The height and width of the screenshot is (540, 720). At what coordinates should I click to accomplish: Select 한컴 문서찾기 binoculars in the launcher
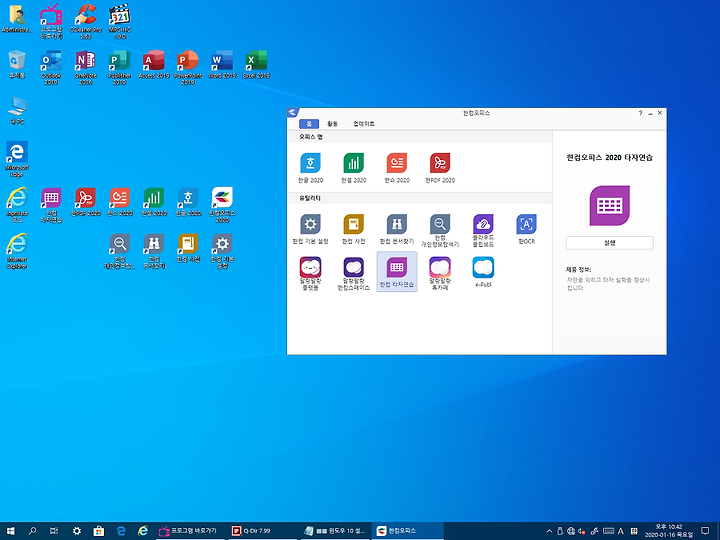[x=397, y=229]
